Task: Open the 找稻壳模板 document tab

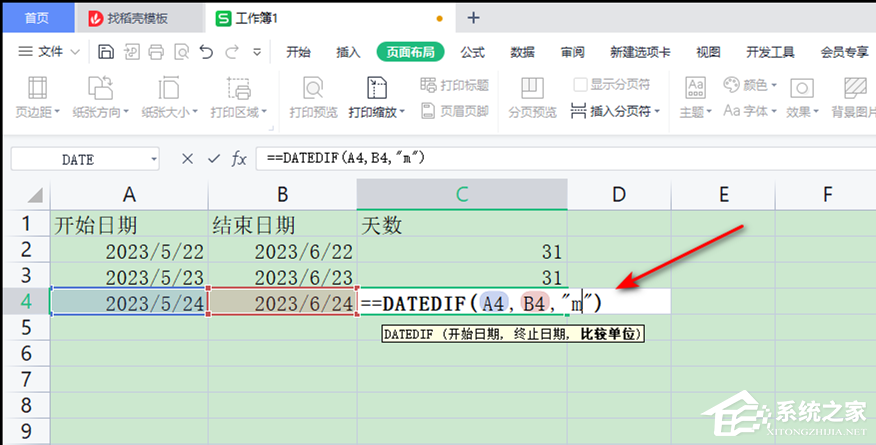Action: pyautogui.click(x=138, y=18)
